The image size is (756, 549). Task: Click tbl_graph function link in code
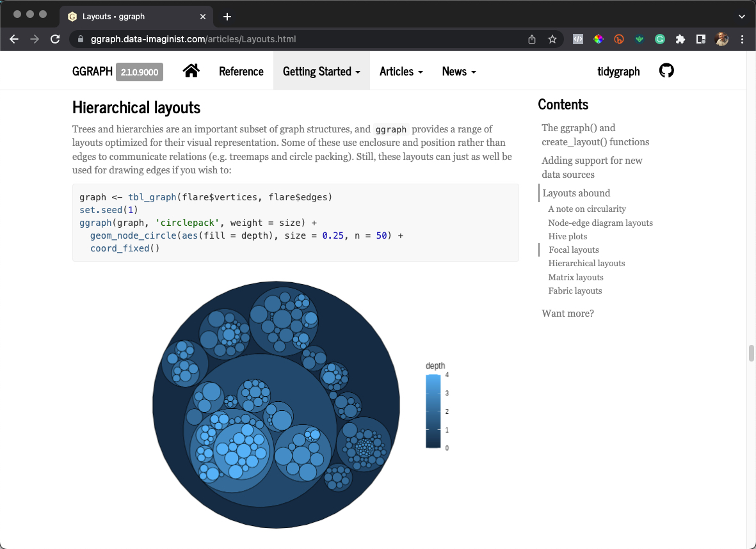click(152, 197)
